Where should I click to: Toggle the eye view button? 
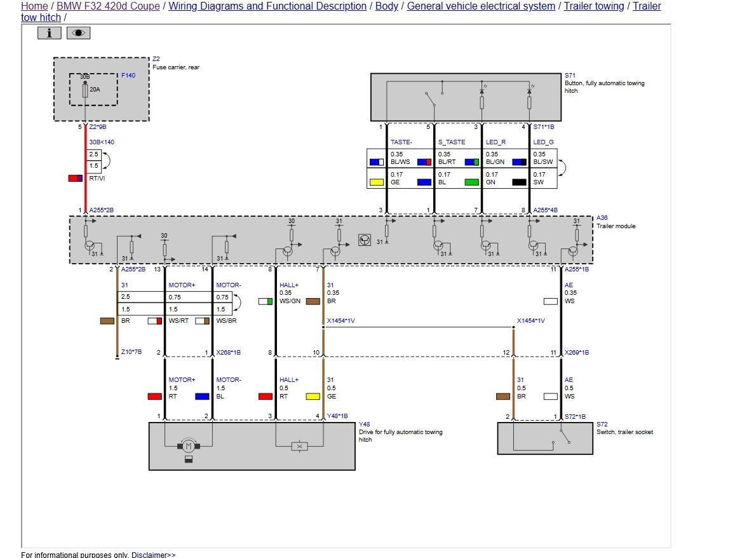click(78, 33)
